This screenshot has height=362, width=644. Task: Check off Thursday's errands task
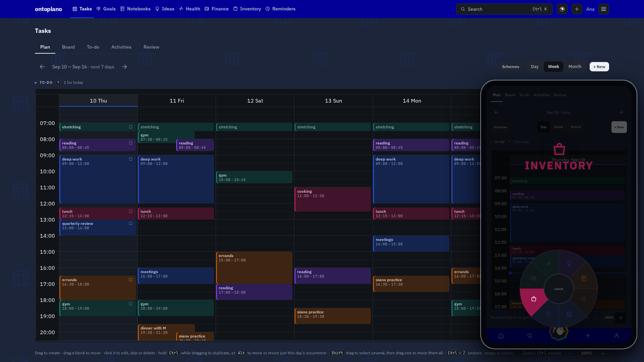131,280
